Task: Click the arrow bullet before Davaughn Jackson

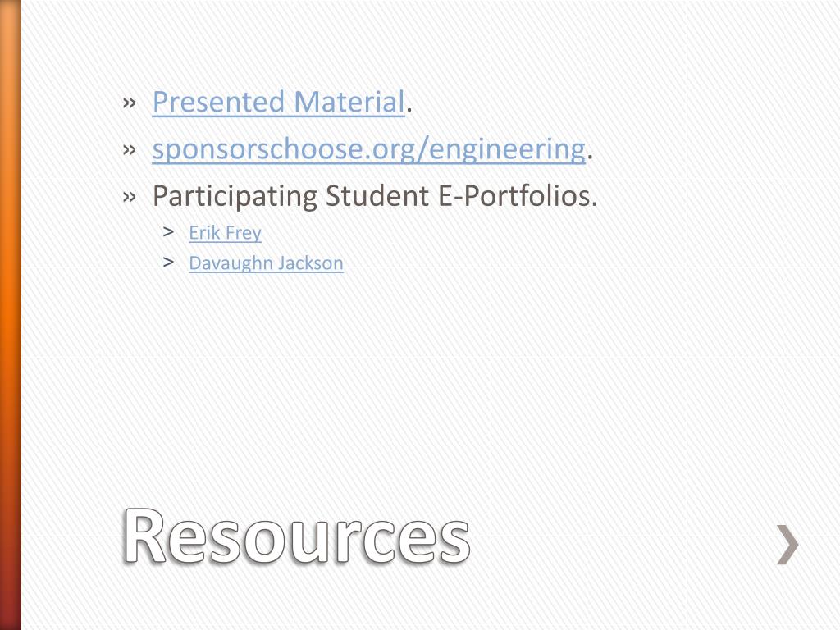Action: coord(169,262)
